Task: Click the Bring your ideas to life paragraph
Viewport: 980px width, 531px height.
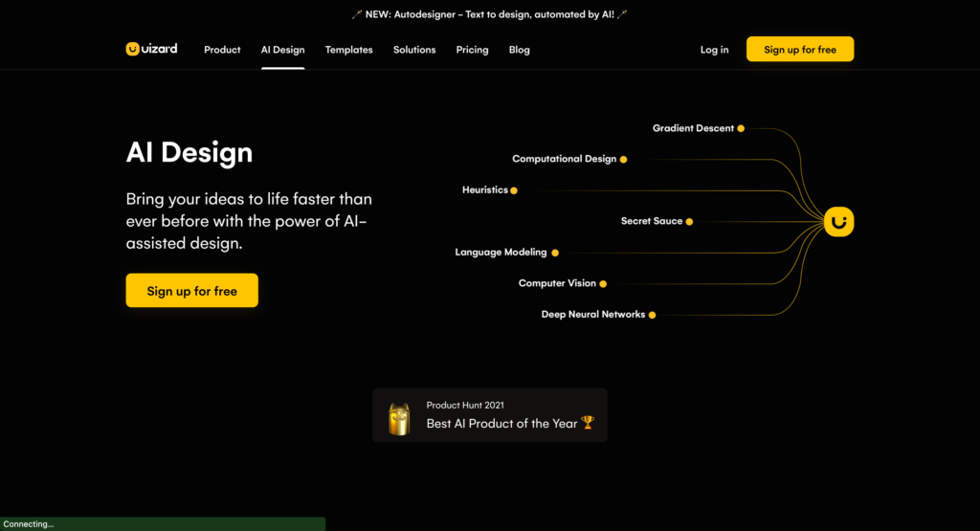Action: 249,221
